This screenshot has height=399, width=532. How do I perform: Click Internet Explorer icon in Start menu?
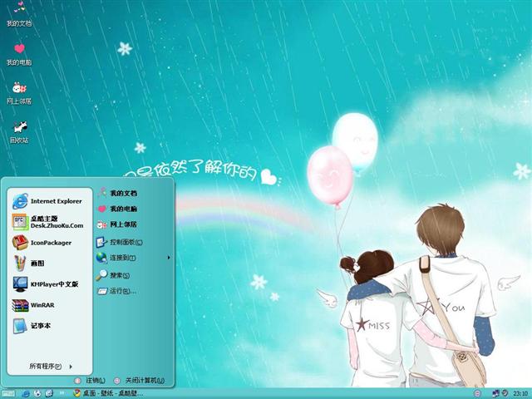pos(20,201)
